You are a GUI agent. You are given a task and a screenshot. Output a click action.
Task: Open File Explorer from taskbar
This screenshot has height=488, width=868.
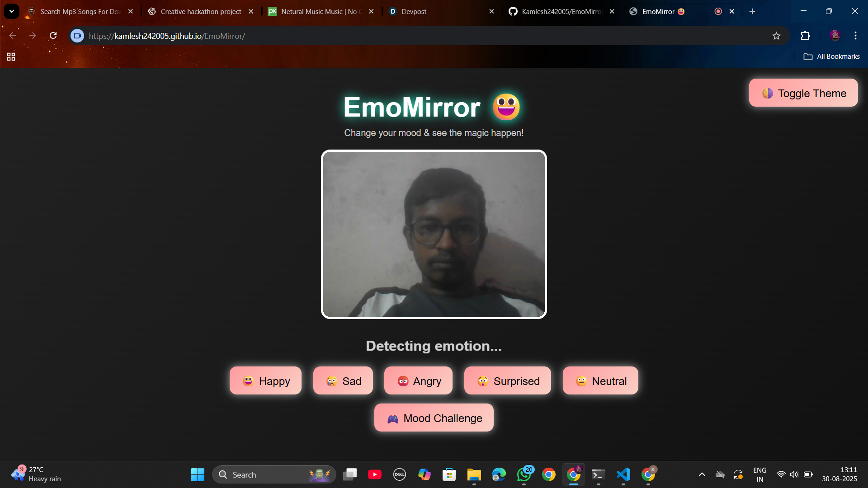click(x=474, y=474)
